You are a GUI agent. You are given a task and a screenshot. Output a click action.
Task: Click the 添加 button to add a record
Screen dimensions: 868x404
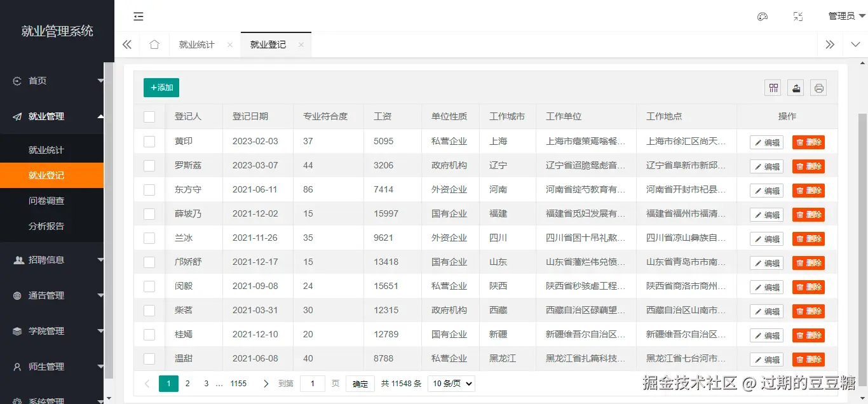point(161,88)
